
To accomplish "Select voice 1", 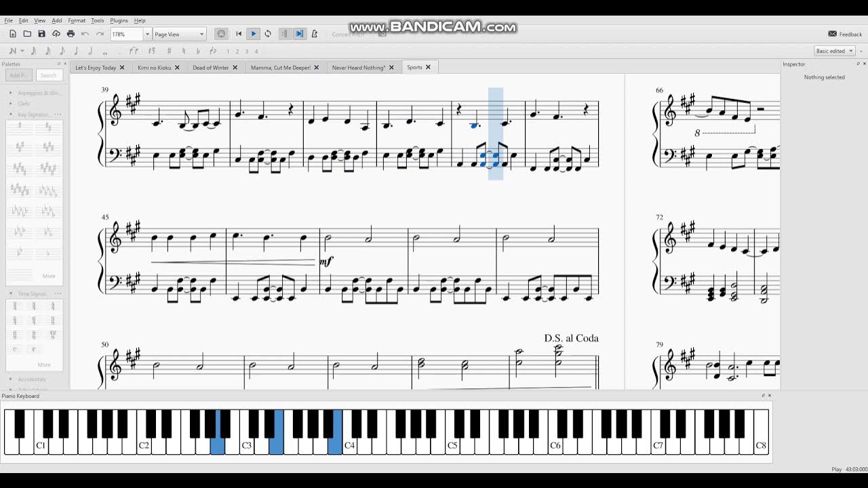I will coord(228,52).
